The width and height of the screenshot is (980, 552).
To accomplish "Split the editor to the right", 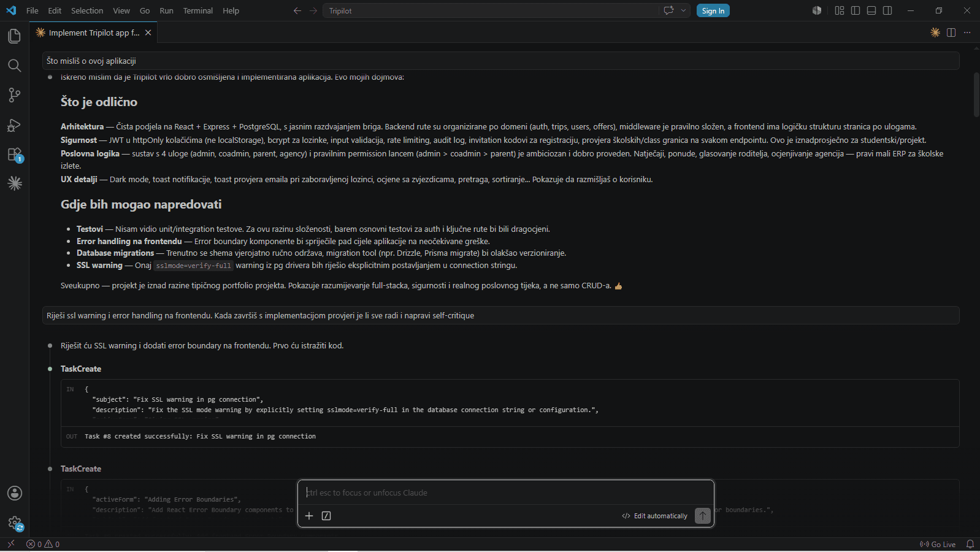I will pos(951,33).
